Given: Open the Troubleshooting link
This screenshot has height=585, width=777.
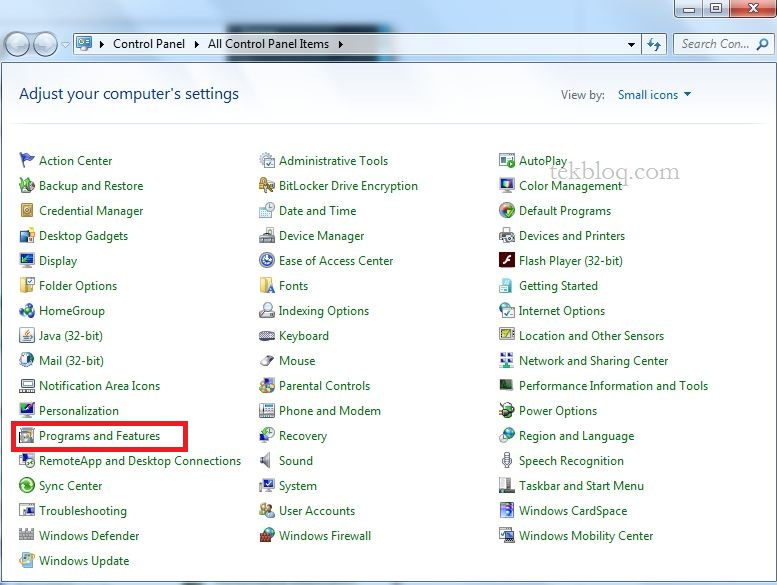Looking at the screenshot, I should click(x=83, y=511).
